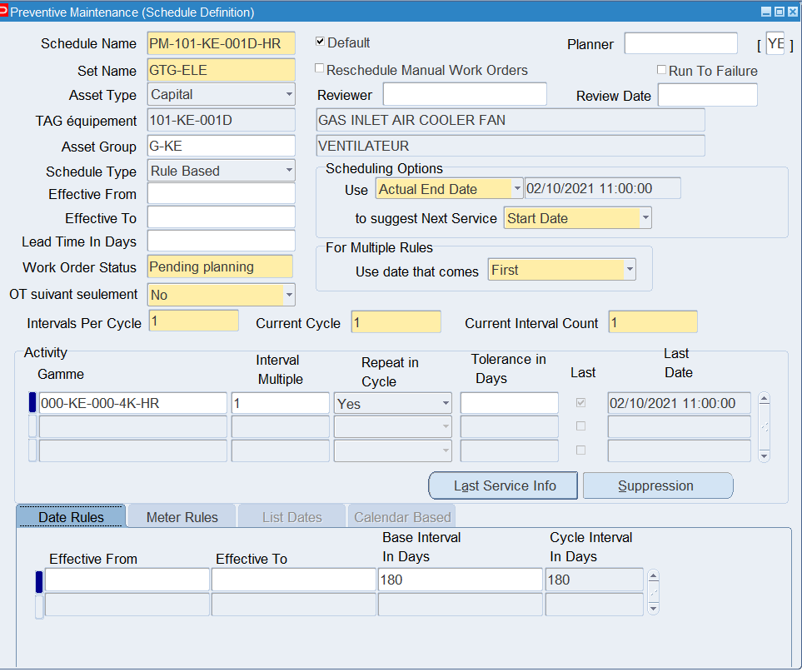
Task: Click the Last Service Info button
Action: coord(503,485)
